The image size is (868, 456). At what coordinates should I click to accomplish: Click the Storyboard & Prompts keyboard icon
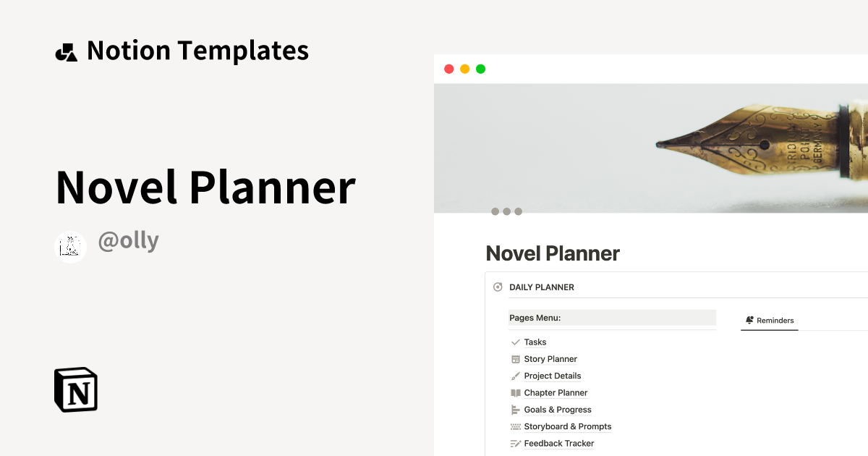(x=516, y=427)
